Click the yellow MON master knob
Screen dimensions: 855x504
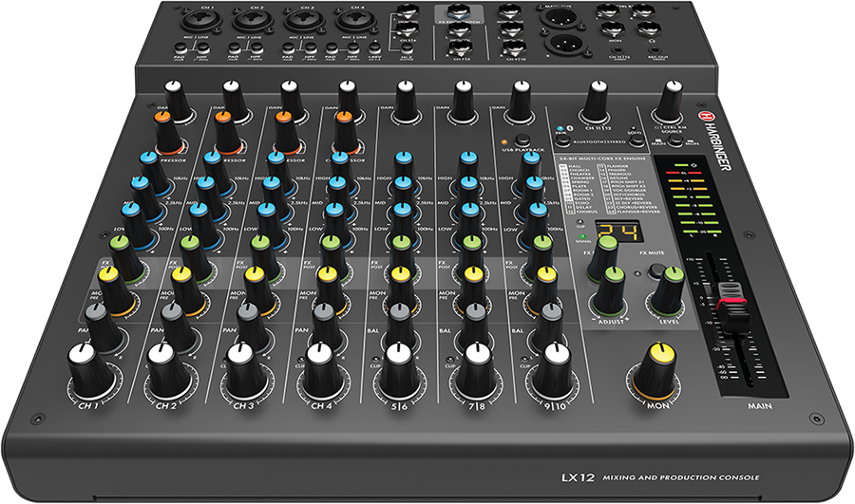click(x=655, y=373)
